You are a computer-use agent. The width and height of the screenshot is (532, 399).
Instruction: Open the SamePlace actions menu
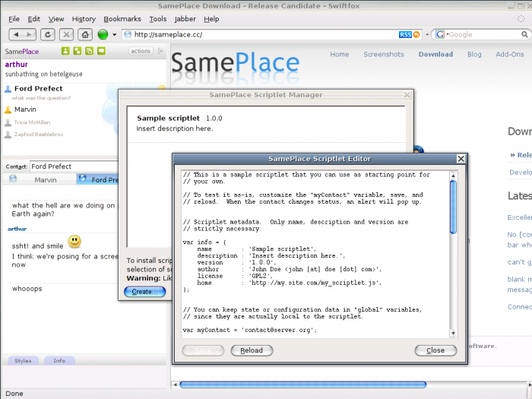click(141, 51)
